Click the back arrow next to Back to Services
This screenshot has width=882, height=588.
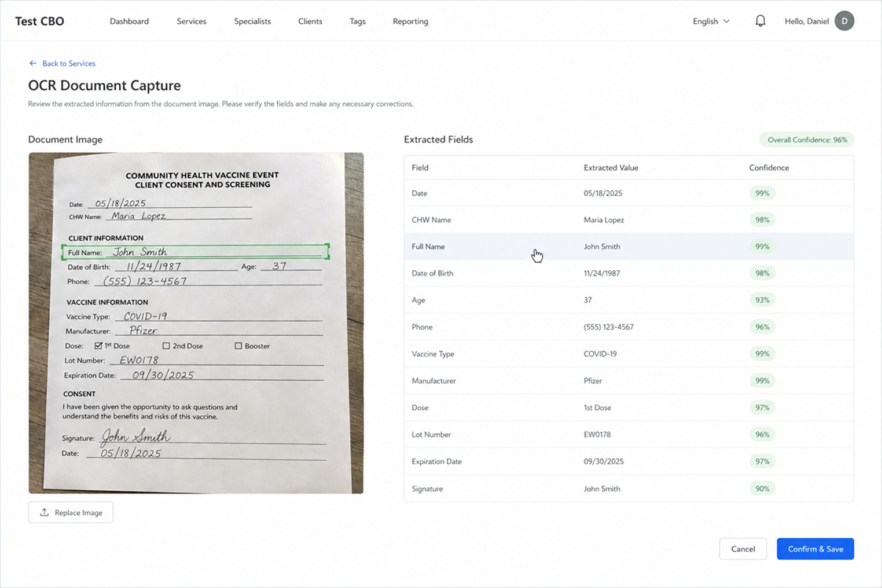33,63
